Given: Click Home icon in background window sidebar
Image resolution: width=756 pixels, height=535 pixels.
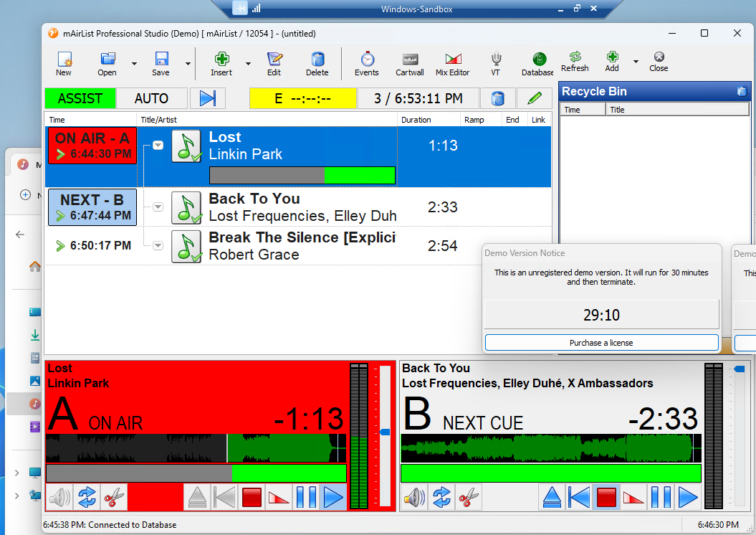Looking at the screenshot, I should 35,266.
